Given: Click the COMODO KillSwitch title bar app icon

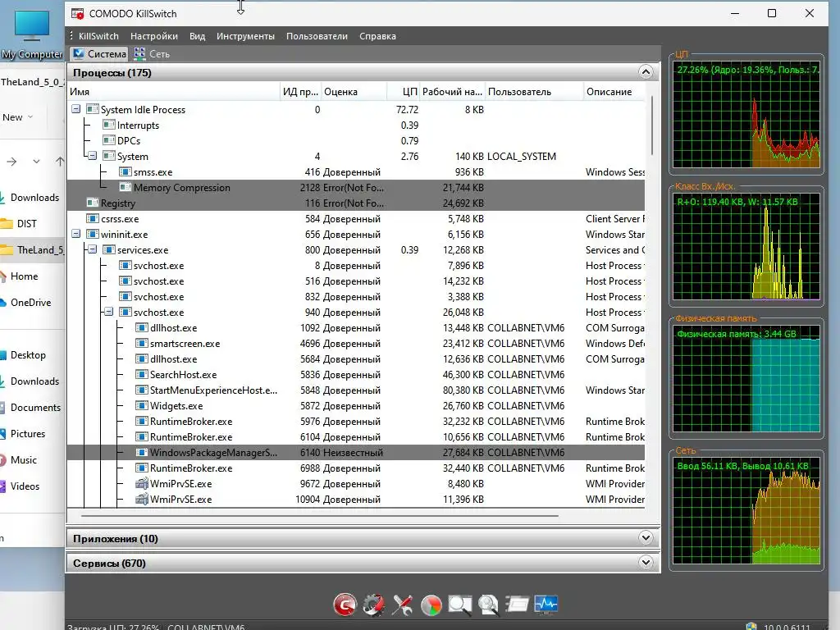Looking at the screenshot, I should 78,13.
